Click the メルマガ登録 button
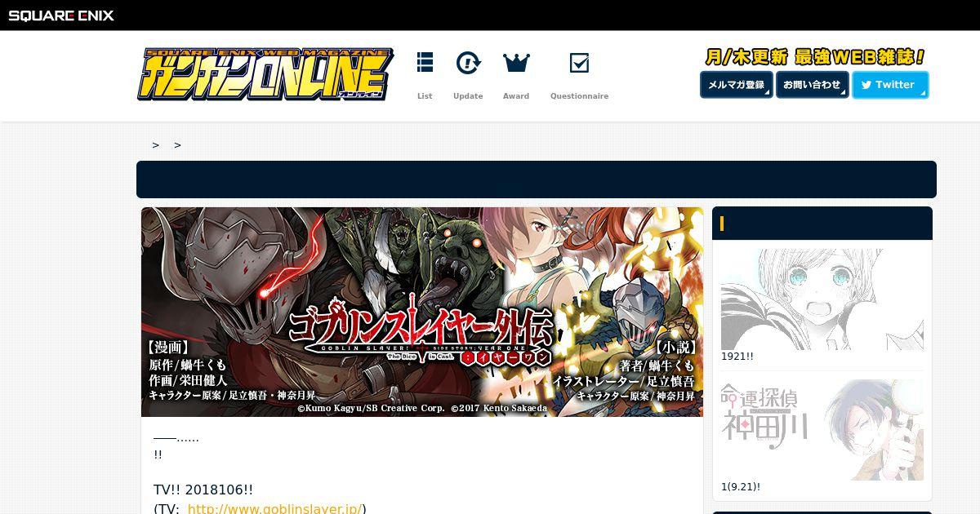 pyautogui.click(x=736, y=85)
